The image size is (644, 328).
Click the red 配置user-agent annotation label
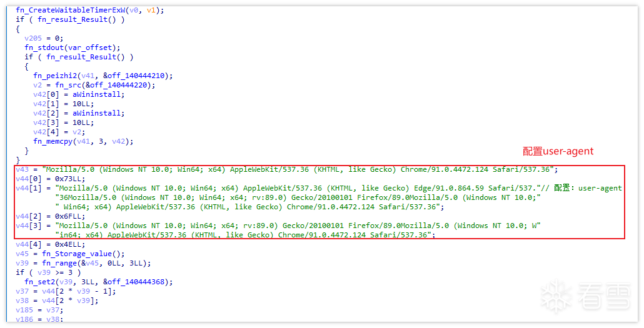[558, 151]
